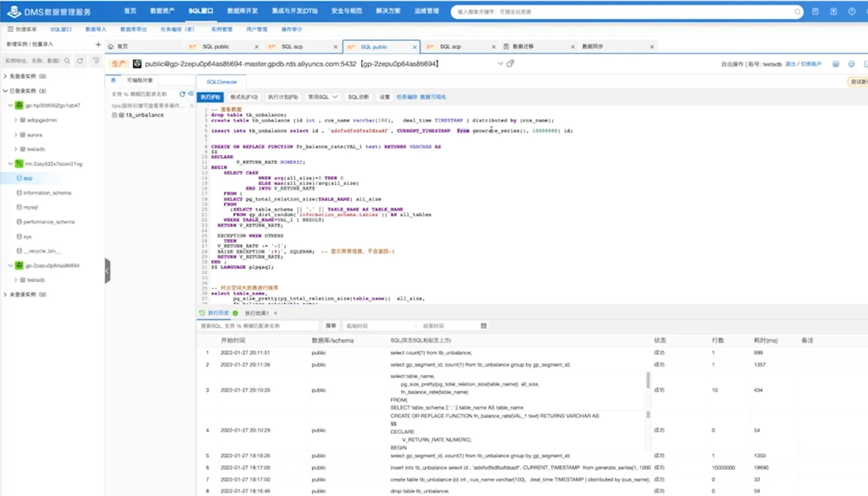Screen dimensions: 868x496
Task: Close the 数据迁移 tab
Action: tap(573, 47)
